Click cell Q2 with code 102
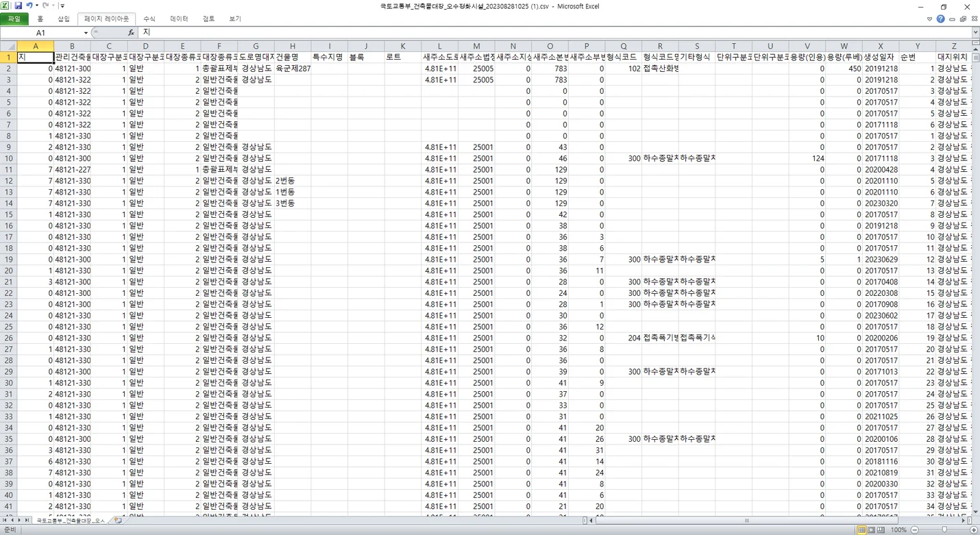 pos(624,69)
